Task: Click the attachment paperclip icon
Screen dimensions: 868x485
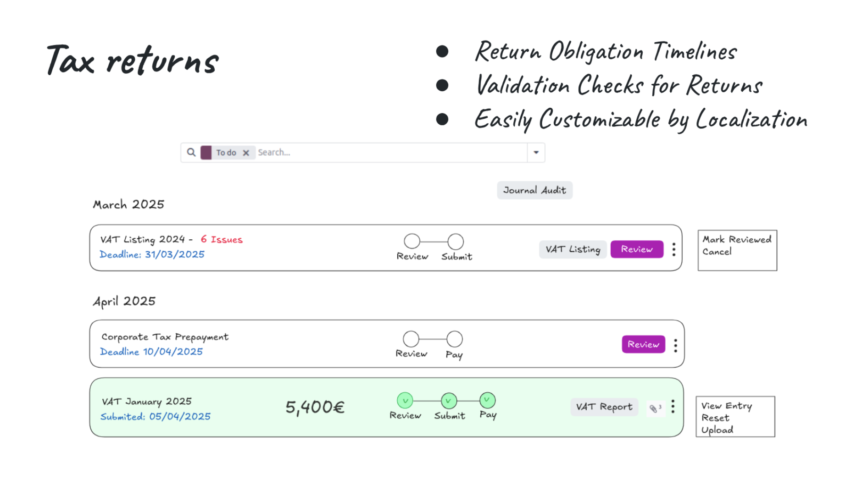Action: [x=654, y=408]
